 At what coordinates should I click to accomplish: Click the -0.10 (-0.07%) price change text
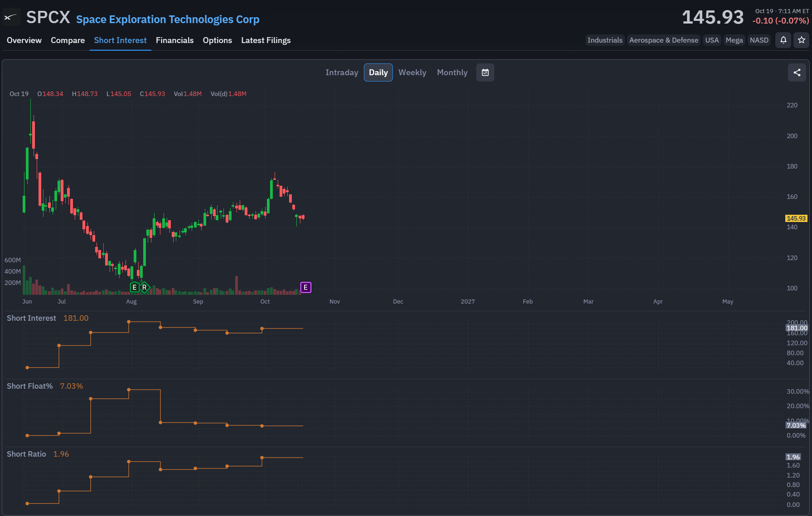point(780,20)
